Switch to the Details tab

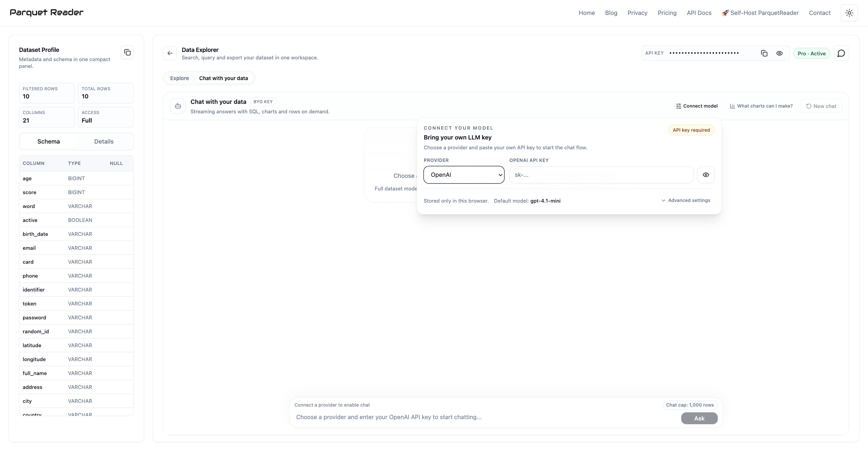104,141
